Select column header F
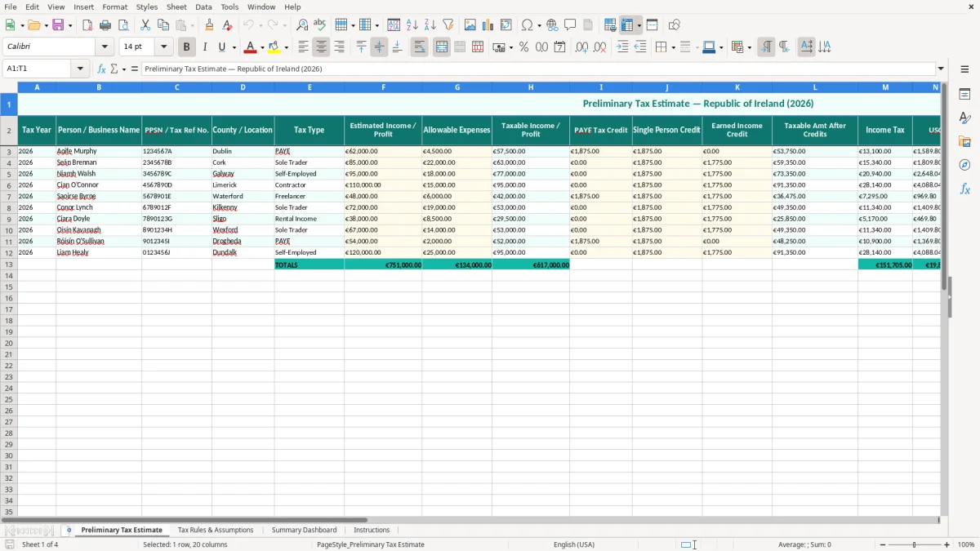 tap(383, 87)
